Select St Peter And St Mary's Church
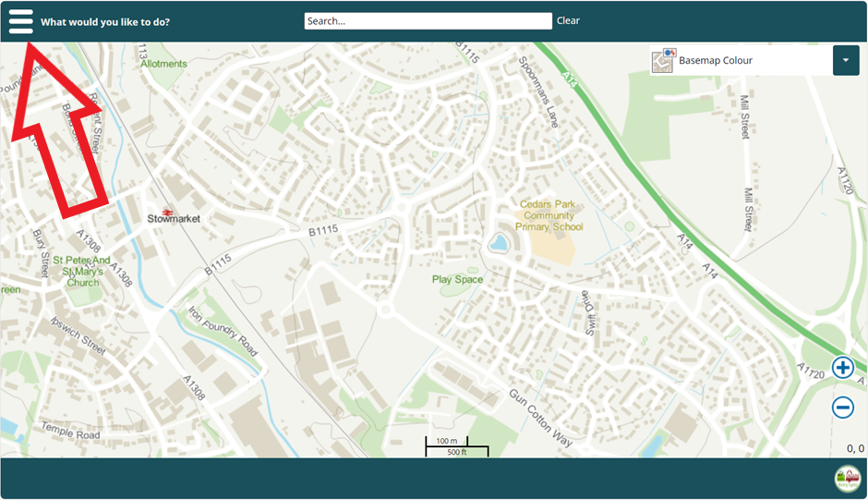Image resolution: width=868 pixels, height=500 pixels. 81,272
